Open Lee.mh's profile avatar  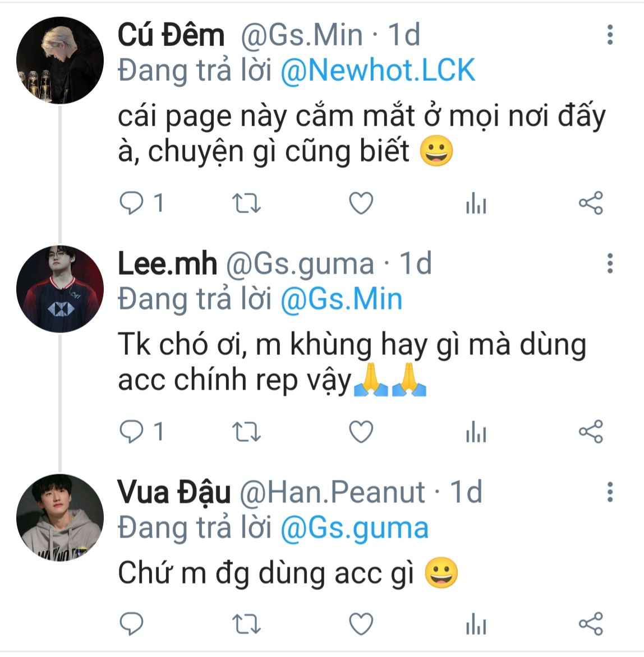pyautogui.click(x=60, y=289)
